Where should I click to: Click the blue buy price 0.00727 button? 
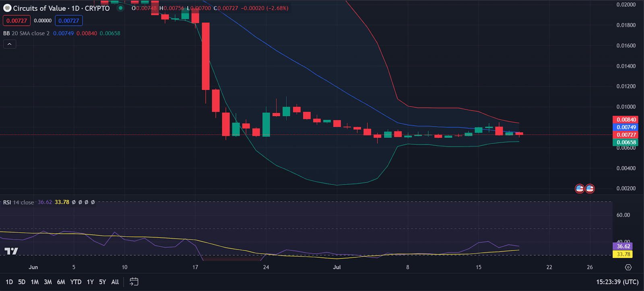point(69,20)
